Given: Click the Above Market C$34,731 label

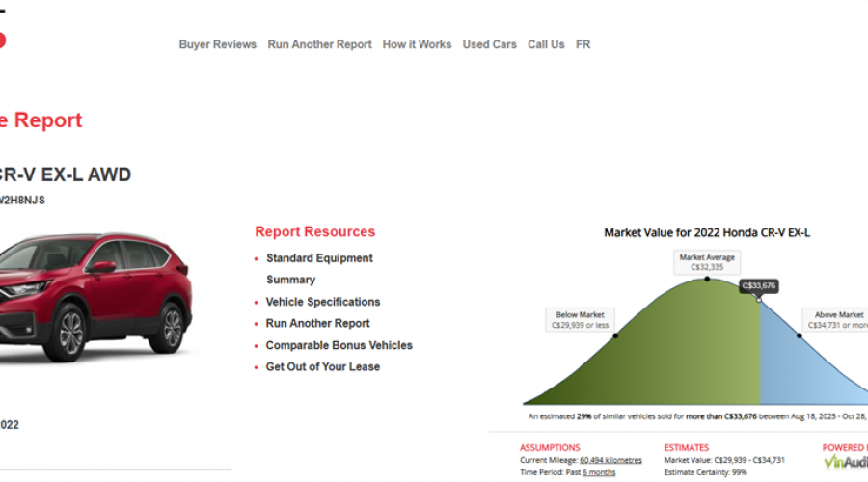Looking at the screenshot, I should point(835,320).
